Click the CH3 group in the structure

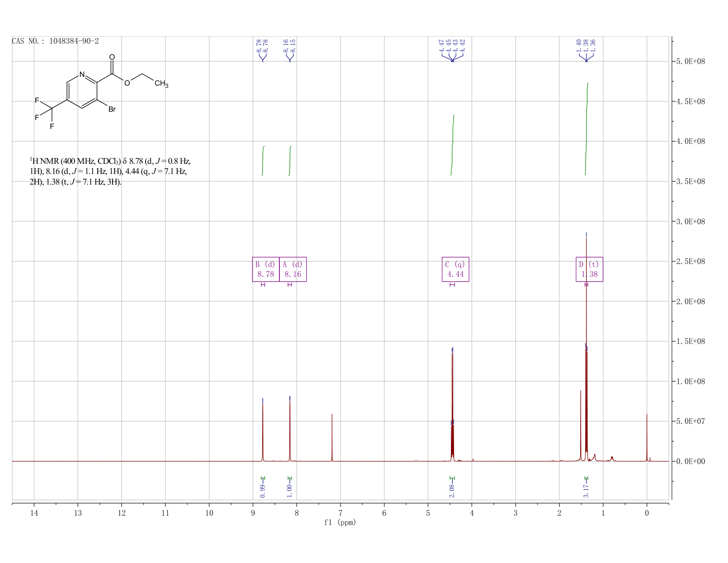pos(161,84)
